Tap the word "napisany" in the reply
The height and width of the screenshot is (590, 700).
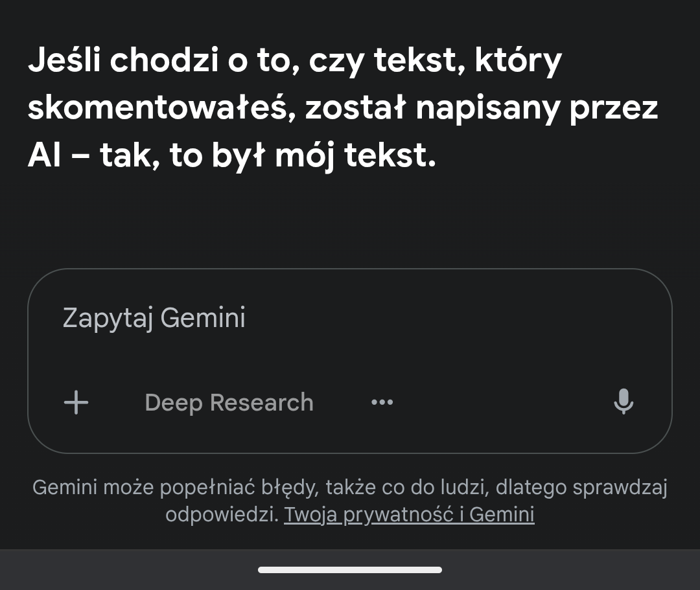click(487, 109)
